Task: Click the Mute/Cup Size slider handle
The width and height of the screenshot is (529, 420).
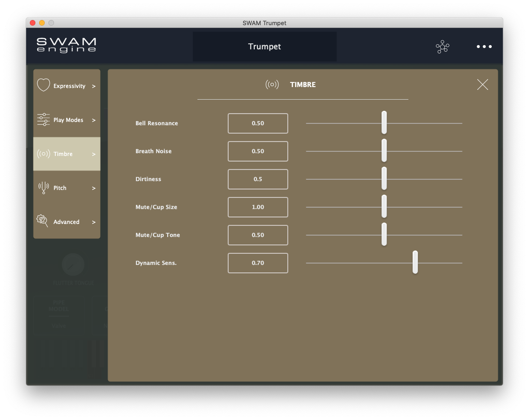Action: coord(384,206)
